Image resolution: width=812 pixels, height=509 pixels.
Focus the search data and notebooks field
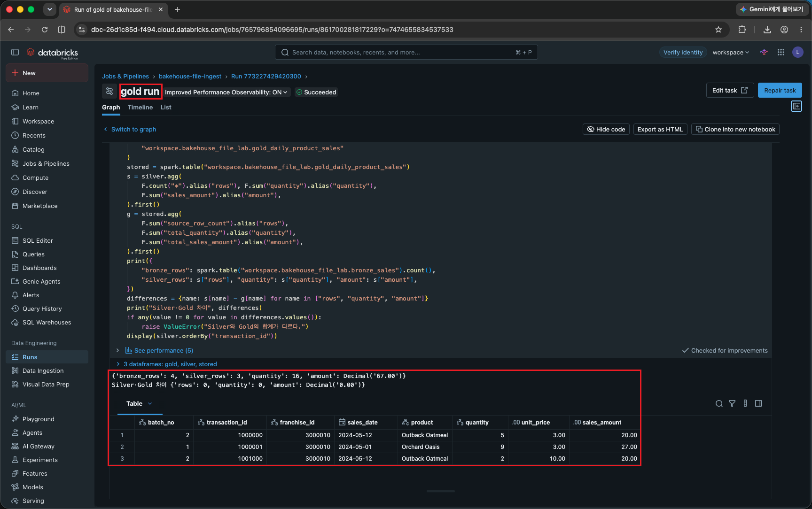(x=406, y=52)
